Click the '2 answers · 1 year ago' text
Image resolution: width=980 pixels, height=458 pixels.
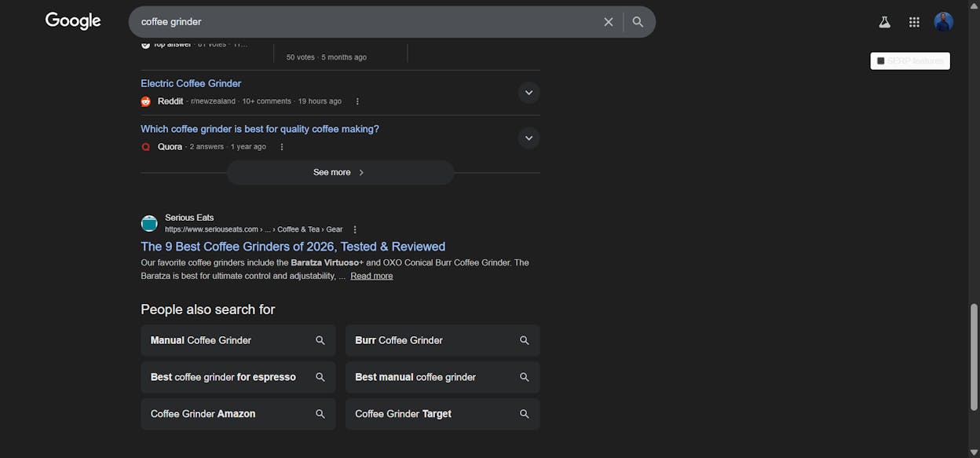[228, 147]
